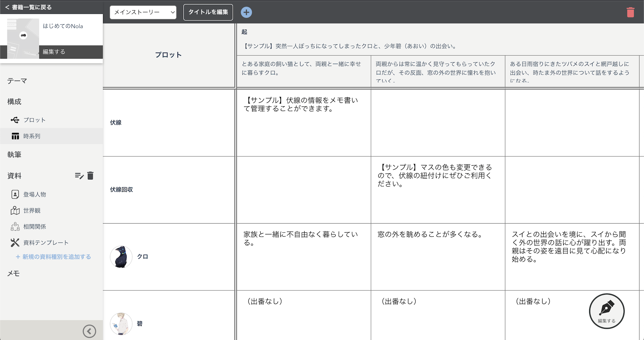The width and height of the screenshot is (644, 340).
Task: Open the メインストーリー dropdown
Action: [143, 12]
